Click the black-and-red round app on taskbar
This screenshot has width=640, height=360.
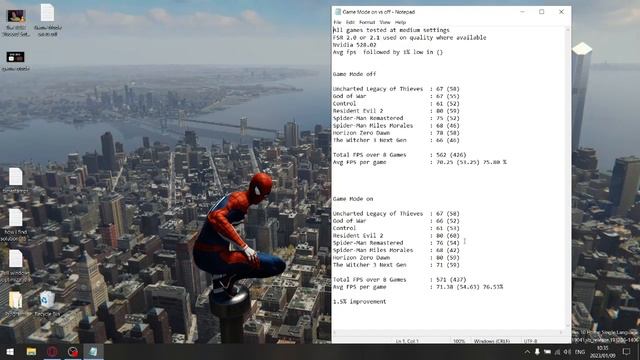(73, 352)
